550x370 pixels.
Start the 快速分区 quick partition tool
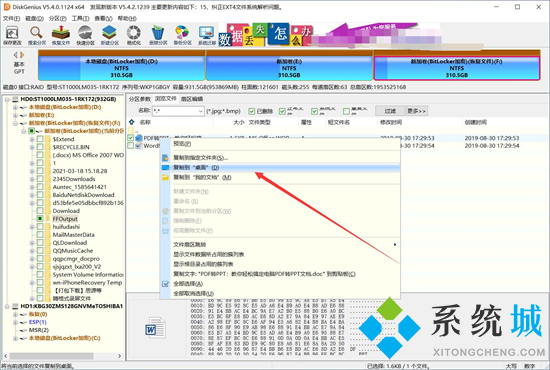85,35
